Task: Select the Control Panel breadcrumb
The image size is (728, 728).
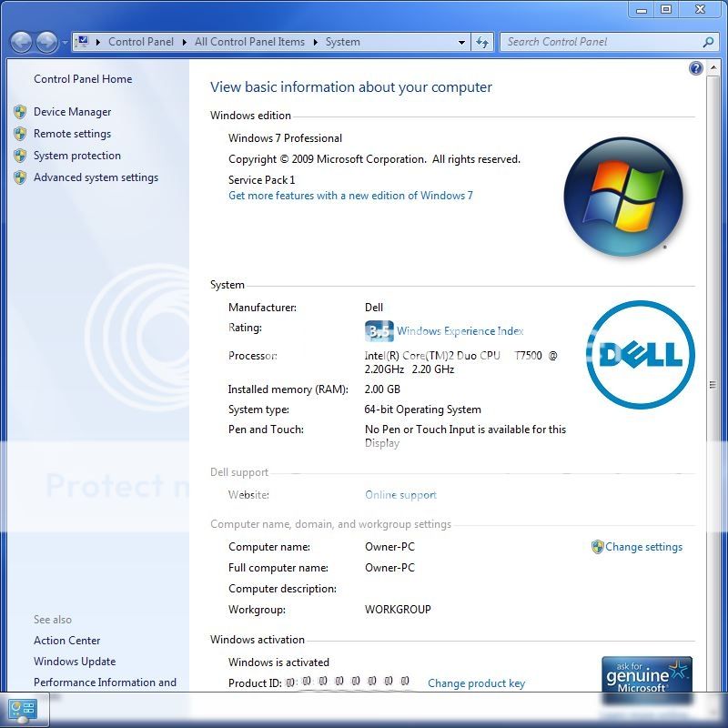Action: click(141, 42)
